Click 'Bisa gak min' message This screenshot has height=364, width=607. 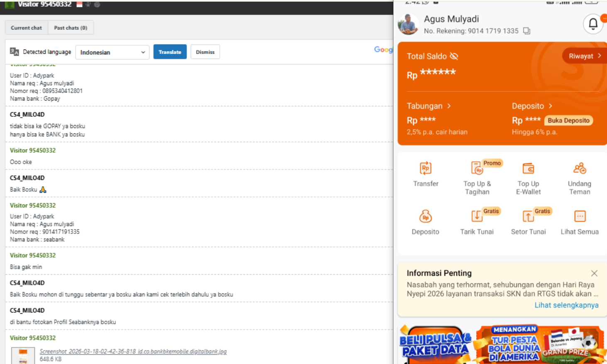tap(26, 267)
